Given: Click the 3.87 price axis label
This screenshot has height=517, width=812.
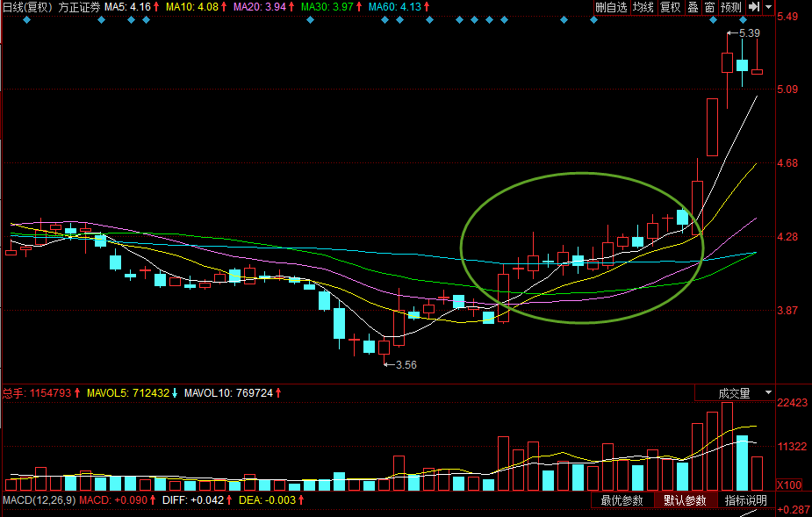Looking at the screenshot, I should pos(787,311).
